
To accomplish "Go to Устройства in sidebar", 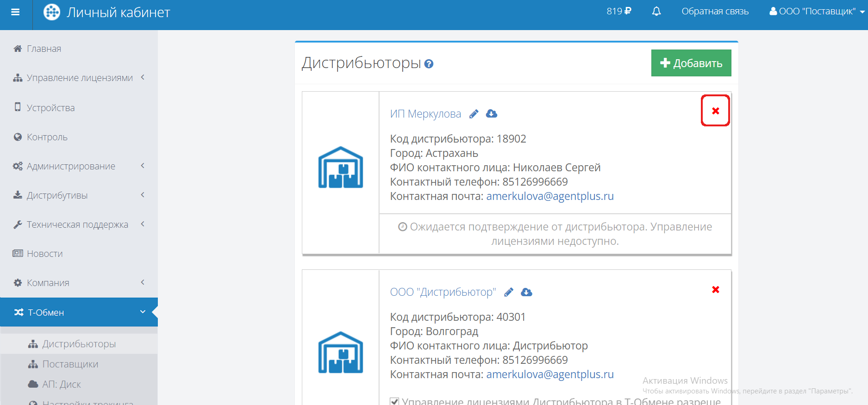I will (50, 108).
